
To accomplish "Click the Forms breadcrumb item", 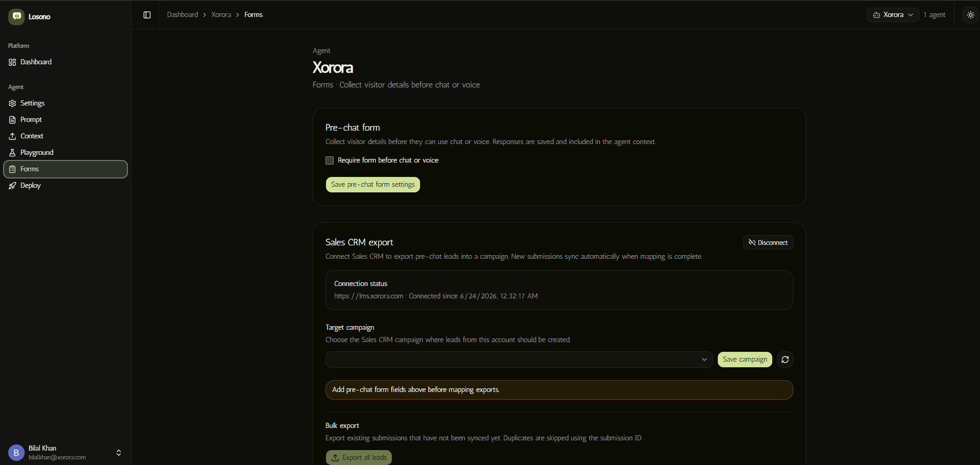I will [x=253, y=15].
